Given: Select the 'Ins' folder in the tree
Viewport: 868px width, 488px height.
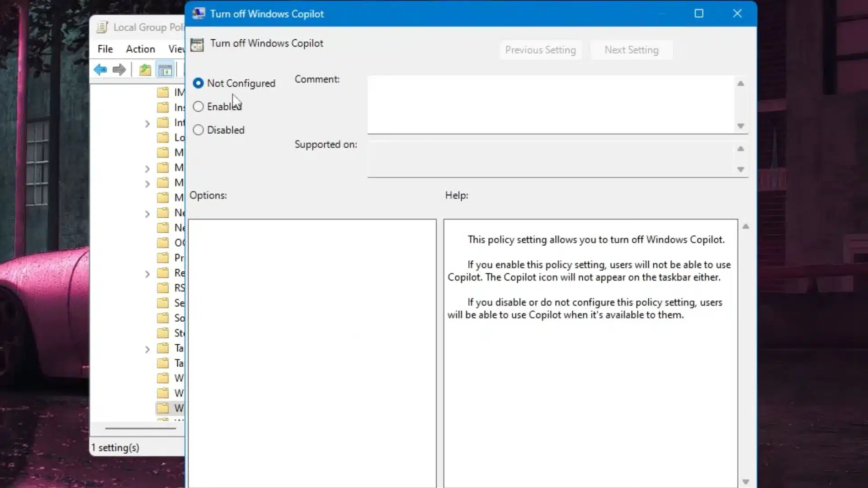Looking at the screenshot, I should 171,107.
